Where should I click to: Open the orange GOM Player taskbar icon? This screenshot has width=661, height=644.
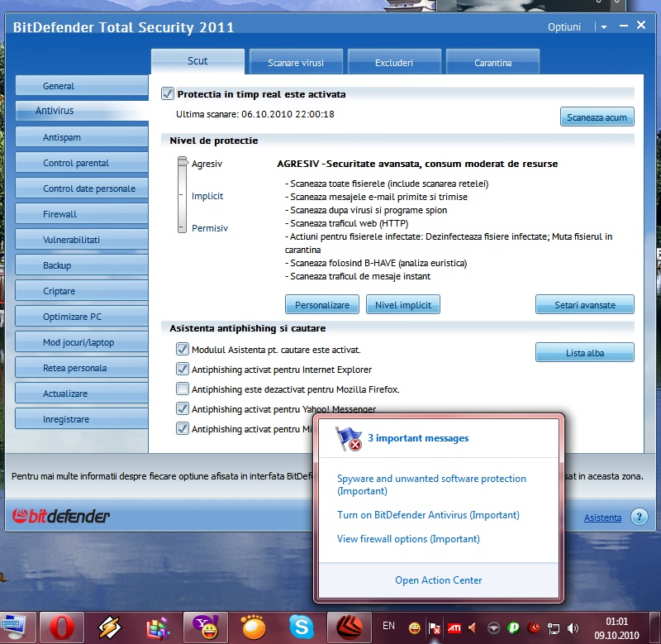tap(254, 628)
